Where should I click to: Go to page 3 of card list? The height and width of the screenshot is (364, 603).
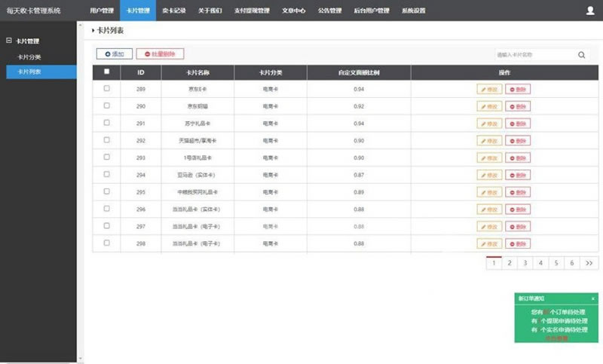pyautogui.click(x=525, y=263)
